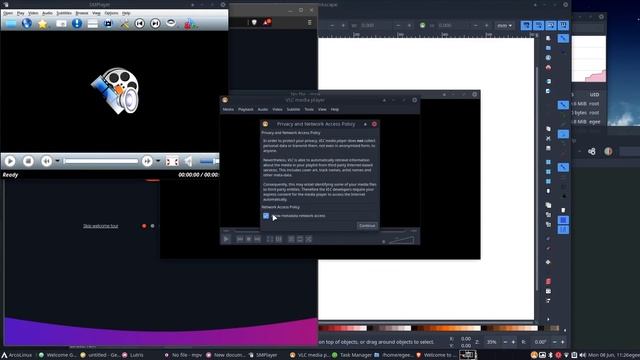Open the forward options dropdown arrow in SMPlayer

point(158,161)
